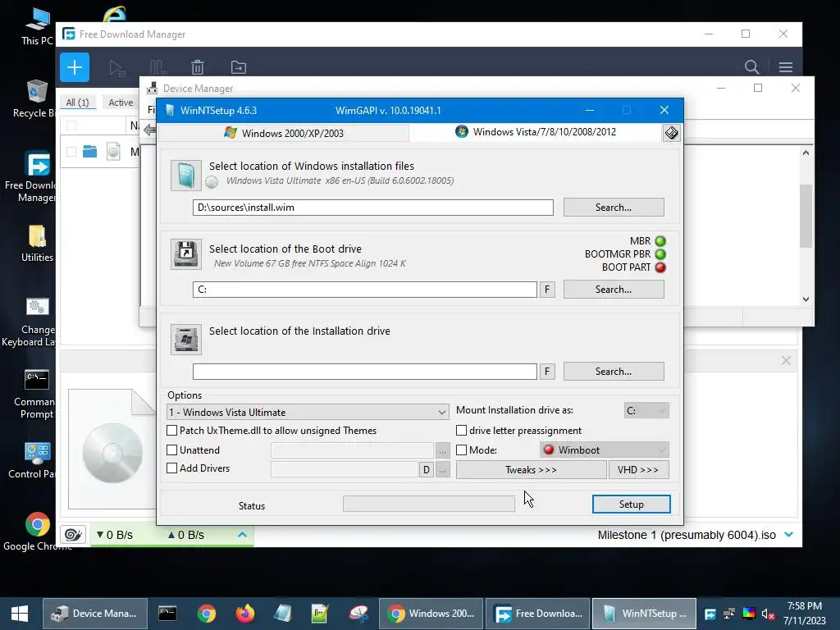
Task: Click the boot drive floppy icon
Action: (x=186, y=254)
